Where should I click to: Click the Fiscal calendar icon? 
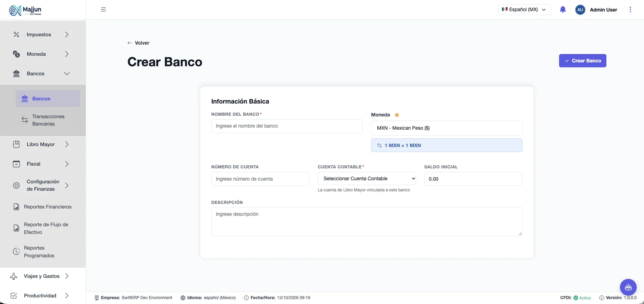coord(16,164)
